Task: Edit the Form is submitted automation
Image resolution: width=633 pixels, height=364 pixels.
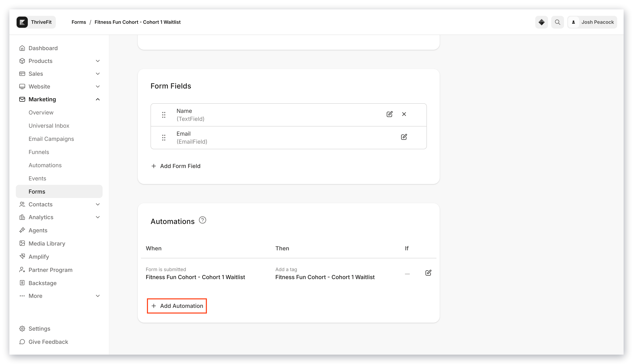Action: pyautogui.click(x=428, y=273)
